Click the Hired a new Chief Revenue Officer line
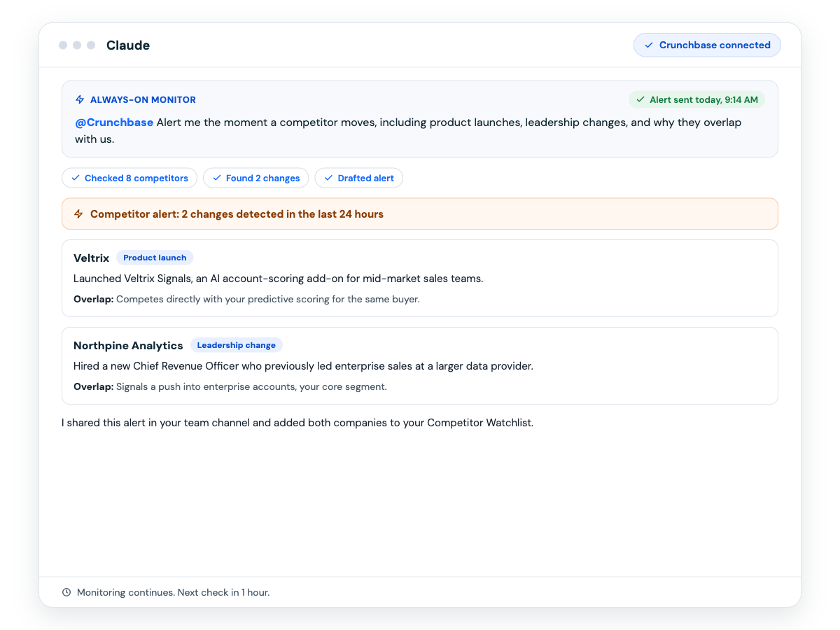Image resolution: width=840 pixels, height=630 pixels. click(x=303, y=366)
